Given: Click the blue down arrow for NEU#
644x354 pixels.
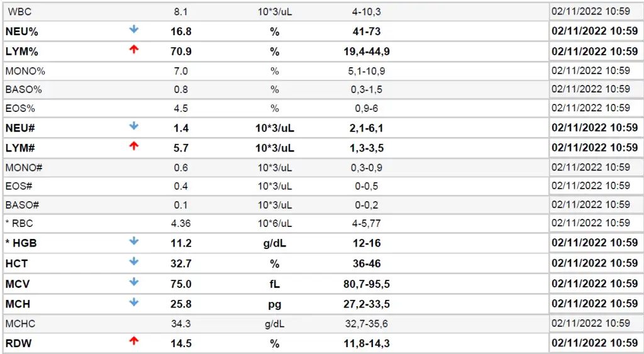Looking at the screenshot, I should tap(133, 126).
